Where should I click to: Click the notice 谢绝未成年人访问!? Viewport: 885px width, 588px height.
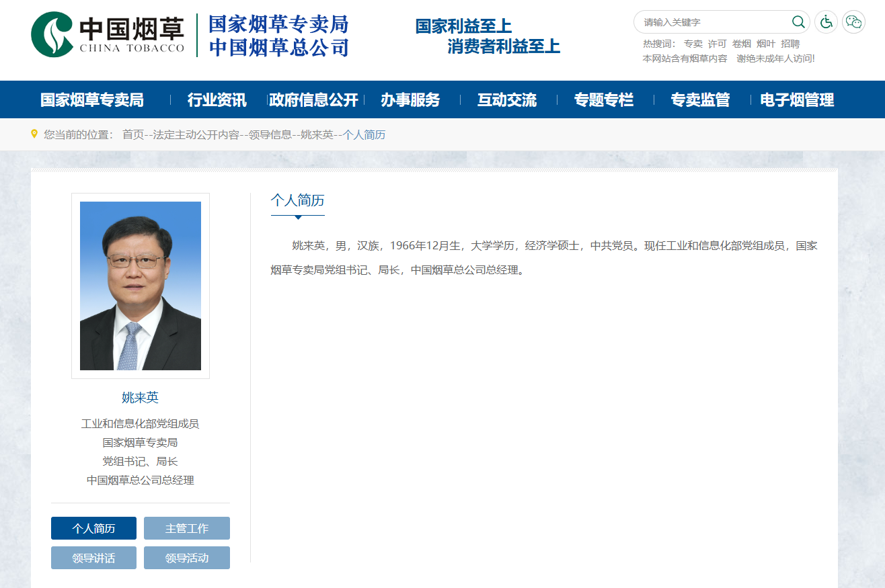tap(776, 58)
